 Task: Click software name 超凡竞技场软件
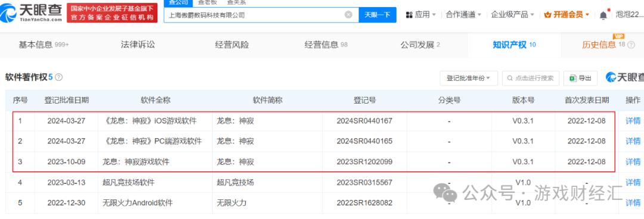tap(128, 182)
